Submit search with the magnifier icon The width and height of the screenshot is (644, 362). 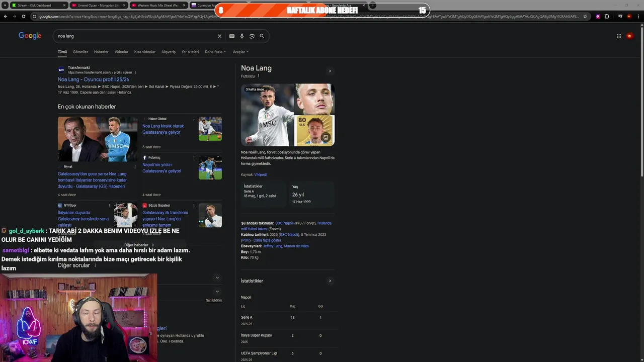click(262, 36)
